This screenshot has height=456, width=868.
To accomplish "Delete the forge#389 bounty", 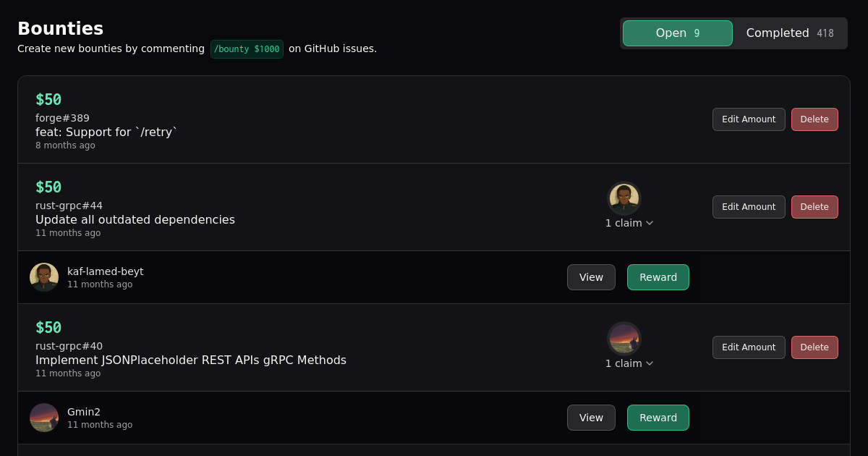I will [814, 119].
